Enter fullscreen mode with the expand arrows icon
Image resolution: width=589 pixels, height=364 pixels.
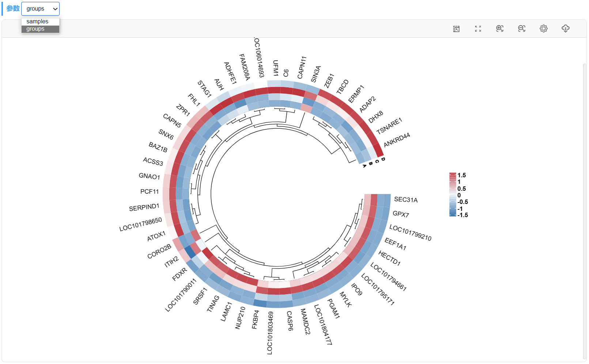point(478,29)
